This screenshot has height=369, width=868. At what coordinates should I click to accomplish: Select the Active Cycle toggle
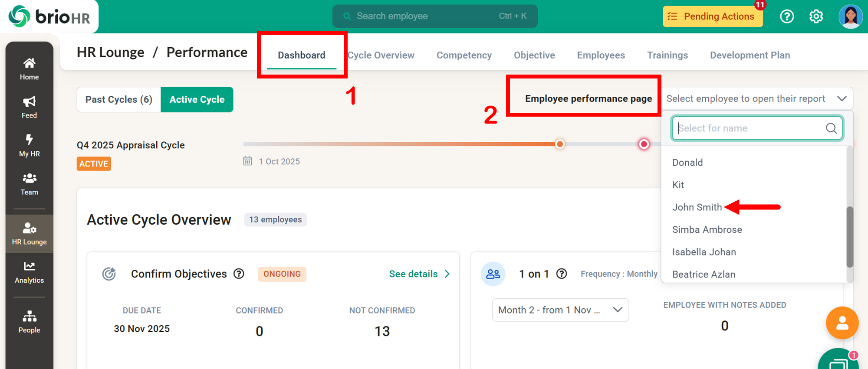pos(197,99)
